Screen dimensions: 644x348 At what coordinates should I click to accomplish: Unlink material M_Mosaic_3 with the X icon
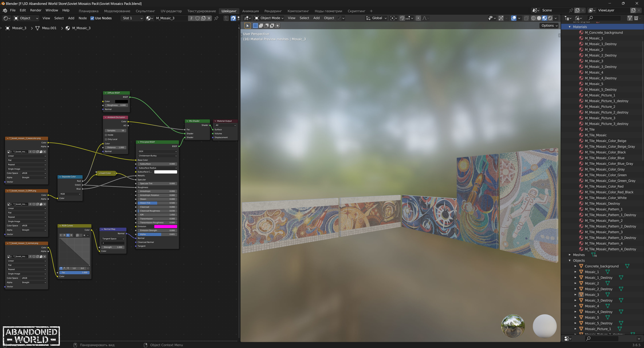pyautogui.click(x=209, y=18)
